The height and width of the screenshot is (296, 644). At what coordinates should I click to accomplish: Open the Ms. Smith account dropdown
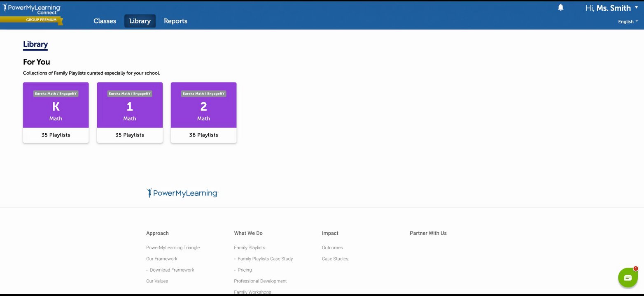pos(611,8)
